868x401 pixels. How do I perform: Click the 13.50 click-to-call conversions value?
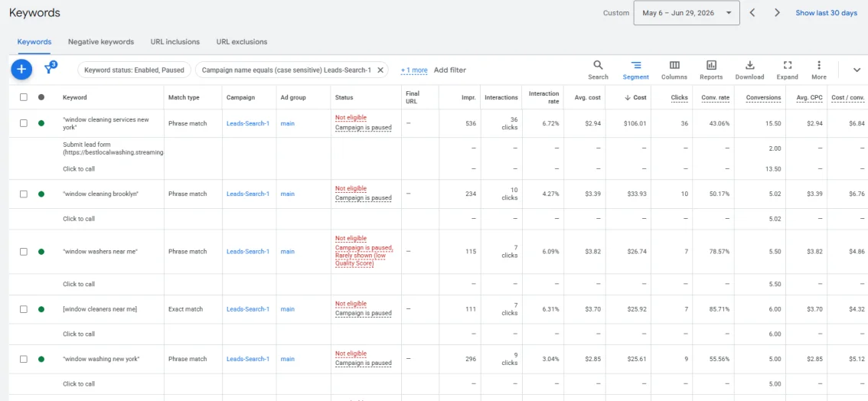(x=773, y=168)
